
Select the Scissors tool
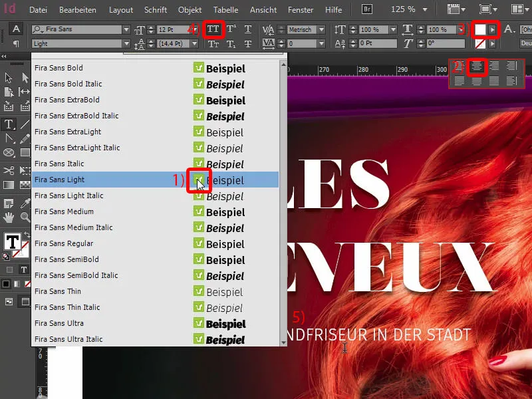9,170
